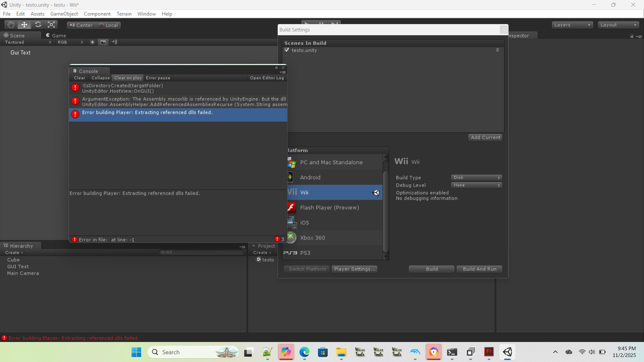The height and width of the screenshot is (362, 644).
Task: Click Player Settings button
Action: click(354, 269)
